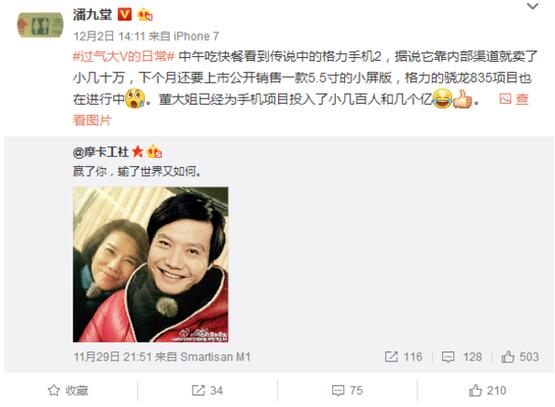Open the post options chevron dropdown
The height and width of the screenshot is (407, 555).
(532, 6)
